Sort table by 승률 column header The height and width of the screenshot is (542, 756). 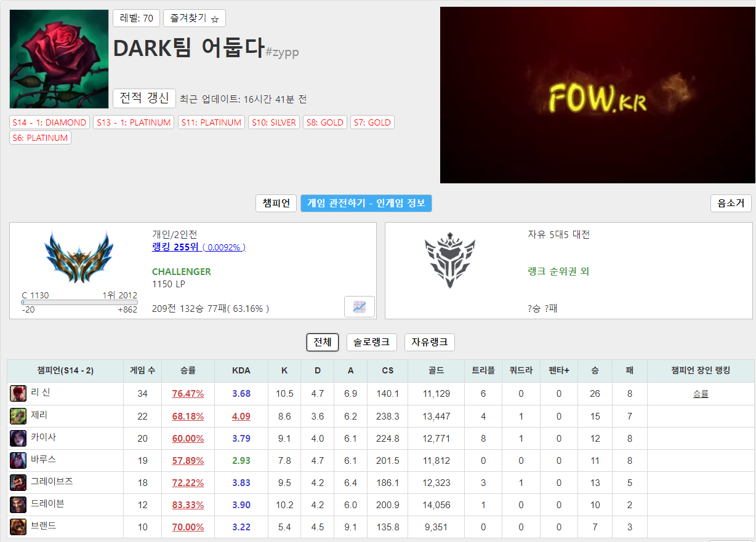pos(188,371)
